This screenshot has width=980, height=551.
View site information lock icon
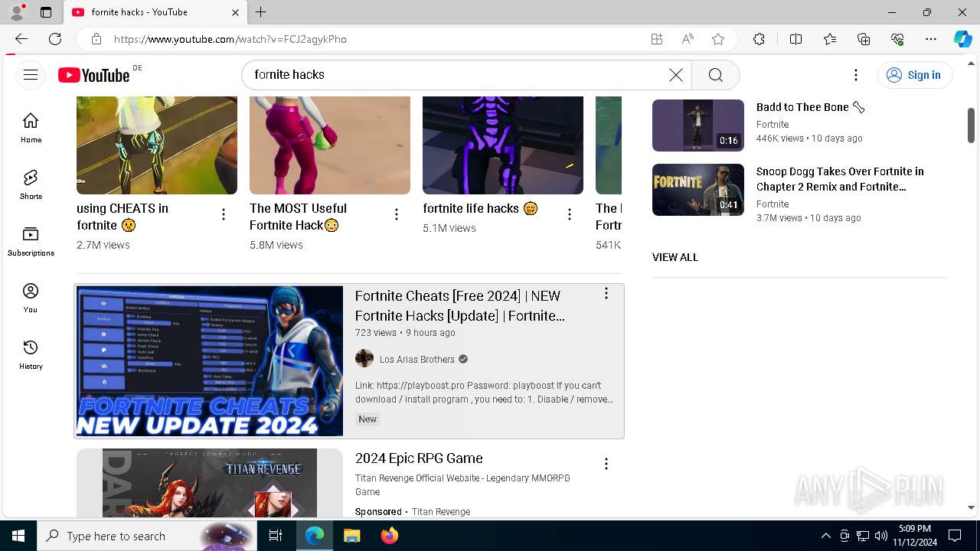tap(96, 39)
